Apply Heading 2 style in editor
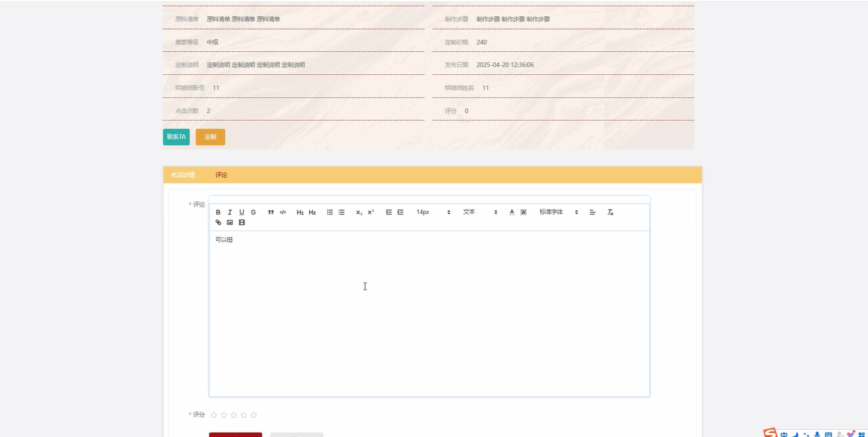This screenshot has width=868, height=437. tap(312, 212)
